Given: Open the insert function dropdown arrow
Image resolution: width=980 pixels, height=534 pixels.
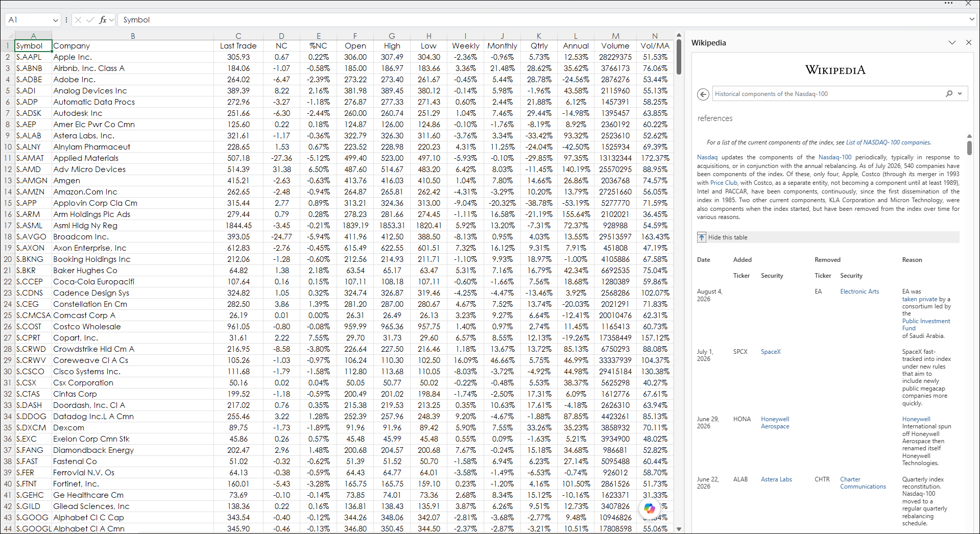Looking at the screenshot, I should pos(111,20).
